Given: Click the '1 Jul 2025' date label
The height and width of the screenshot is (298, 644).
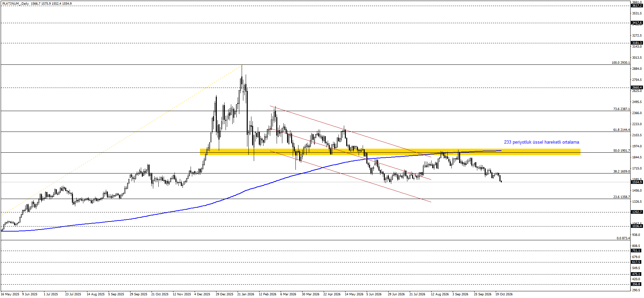Looking at the screenshot, I should pyautogui.click(x=51, y=294).
